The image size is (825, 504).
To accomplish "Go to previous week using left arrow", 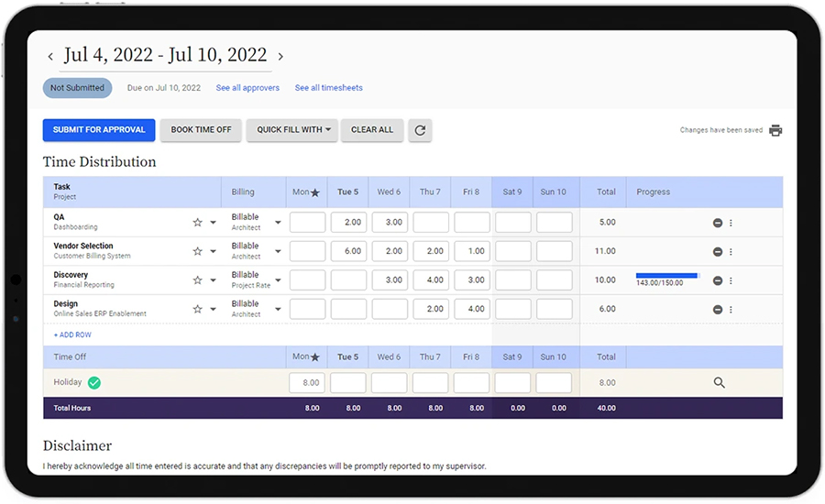I will tap(50, 57).
